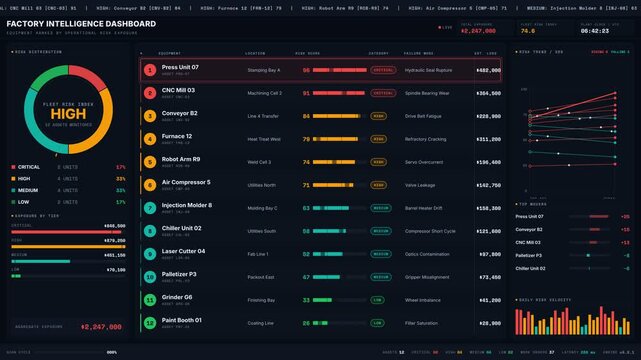Click the Medium tier exposure bar
641x360 pixels.
point(68,262)
